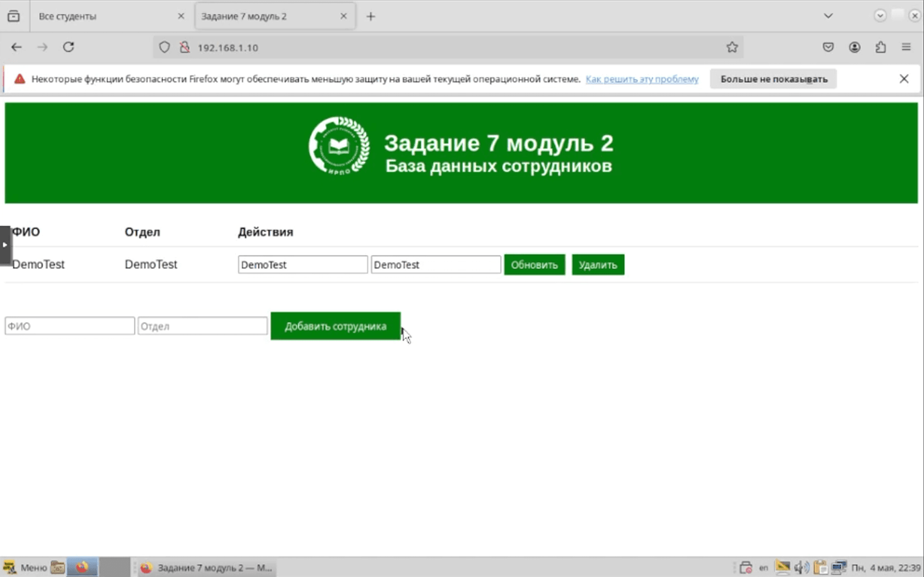
Task: Click the Отдел column header
Action: coord(142,232)
